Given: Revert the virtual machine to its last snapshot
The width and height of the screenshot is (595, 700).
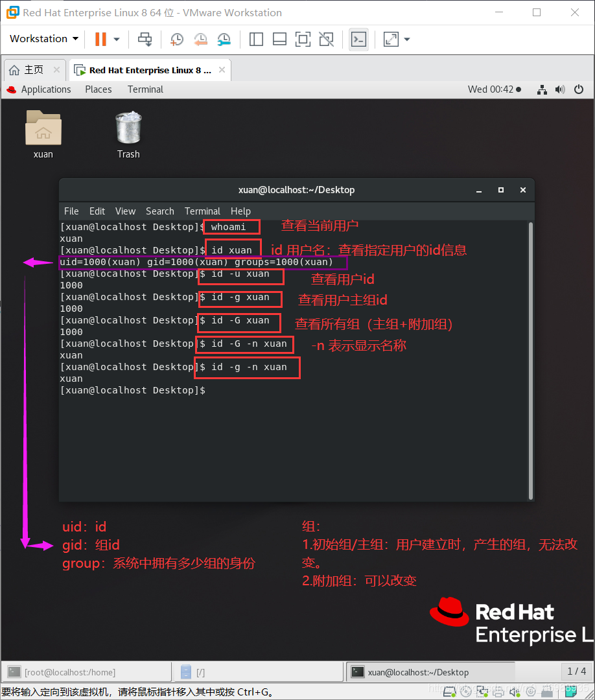Looking at the screenshot, I should (200, 40).
